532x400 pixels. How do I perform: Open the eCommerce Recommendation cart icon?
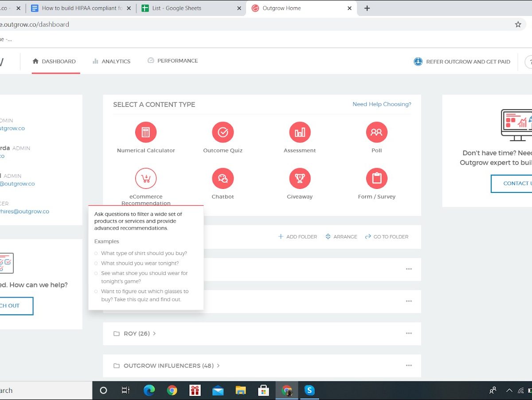click(x=145, y=178)
